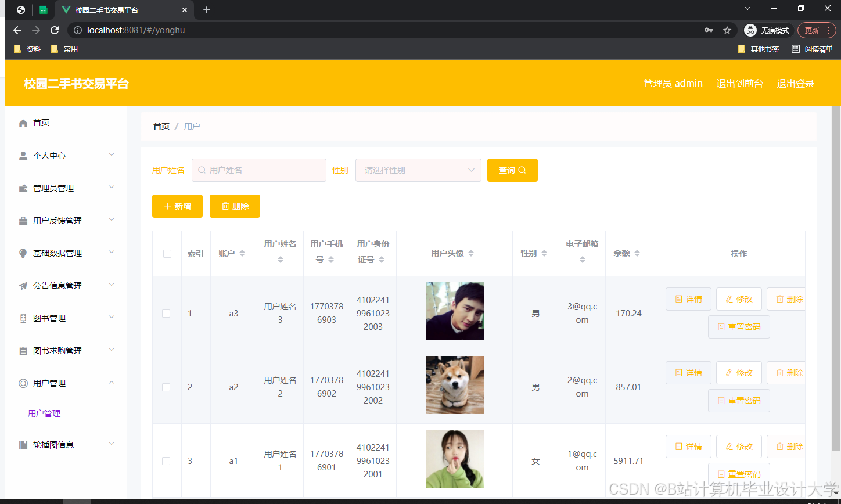Expand the 轮播图信息 sidebar menu
The height and width of the screenshot is (504, 841).
click(x=112, y=444)
